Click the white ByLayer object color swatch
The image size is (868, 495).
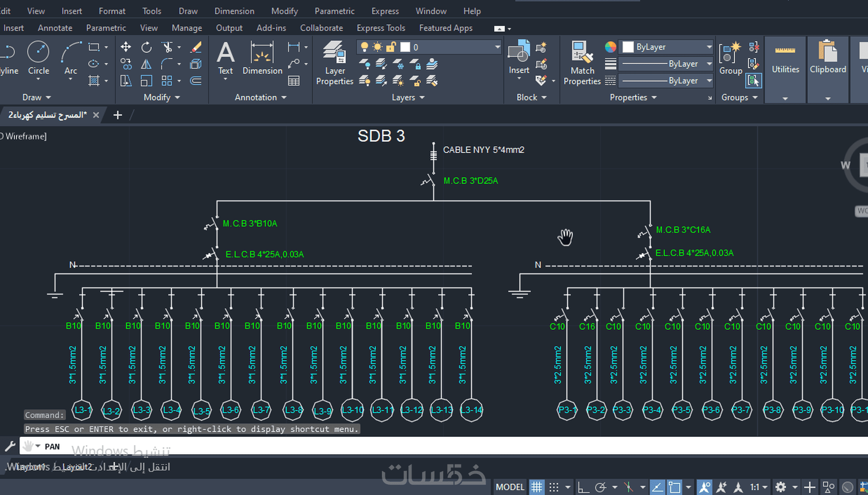628,47
